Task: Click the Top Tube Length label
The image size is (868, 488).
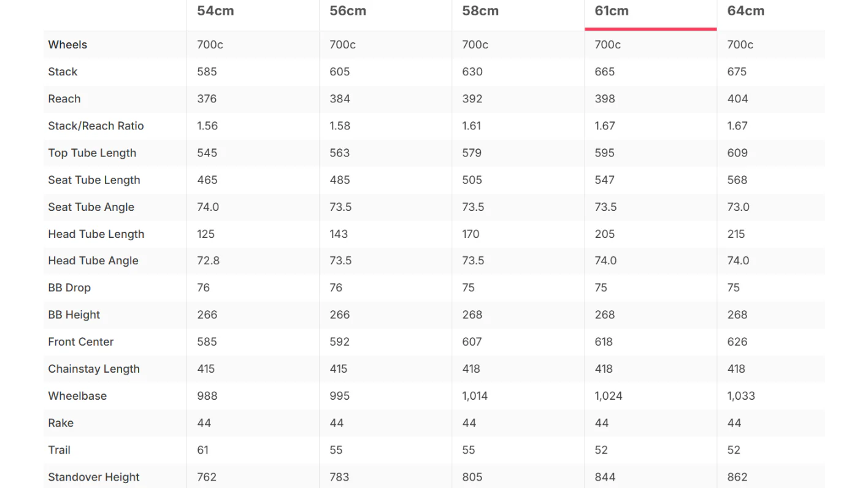Action: pyautogui.click(x=92, y=153)
